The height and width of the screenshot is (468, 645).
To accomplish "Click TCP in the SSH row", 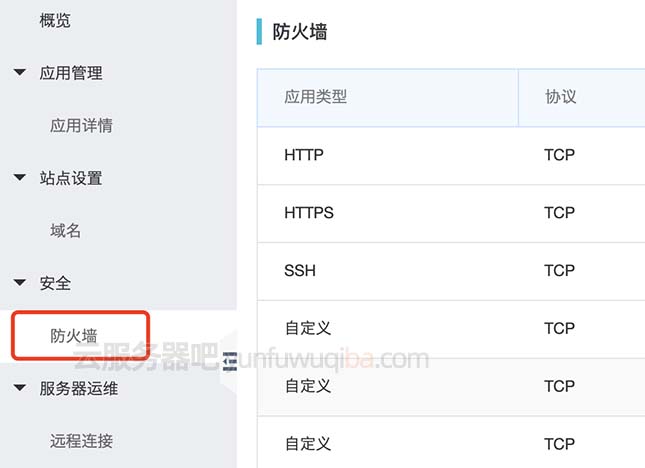I will (x=559, y=271).
